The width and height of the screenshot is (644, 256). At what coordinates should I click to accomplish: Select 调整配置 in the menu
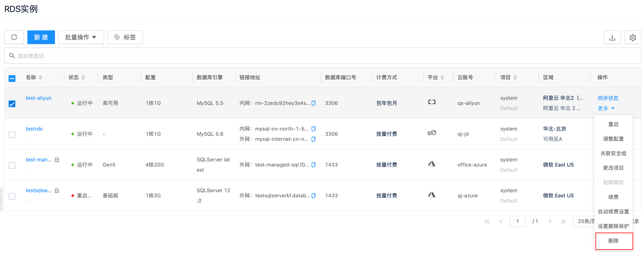click(x=613, y=139)
